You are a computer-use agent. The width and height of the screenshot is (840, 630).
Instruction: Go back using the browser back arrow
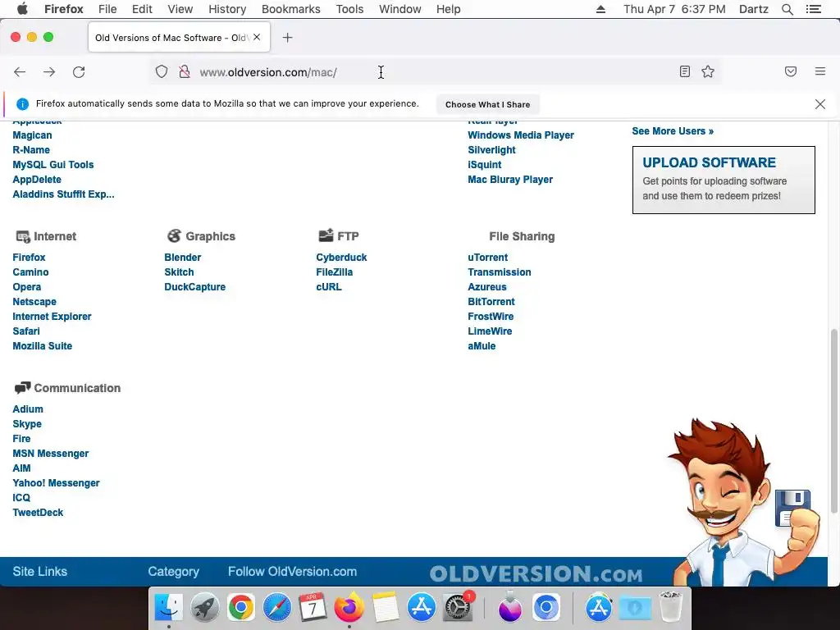click(x=20, y=72)
